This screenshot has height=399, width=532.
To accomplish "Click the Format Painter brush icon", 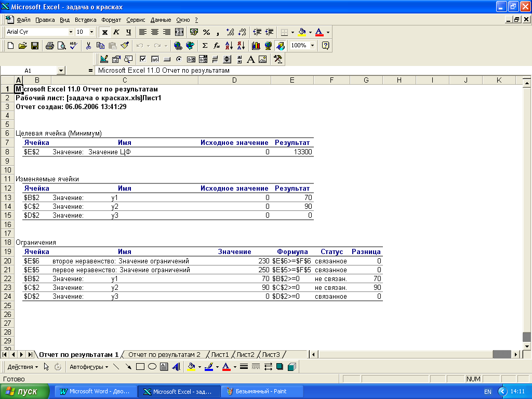I will coord(125,46).
